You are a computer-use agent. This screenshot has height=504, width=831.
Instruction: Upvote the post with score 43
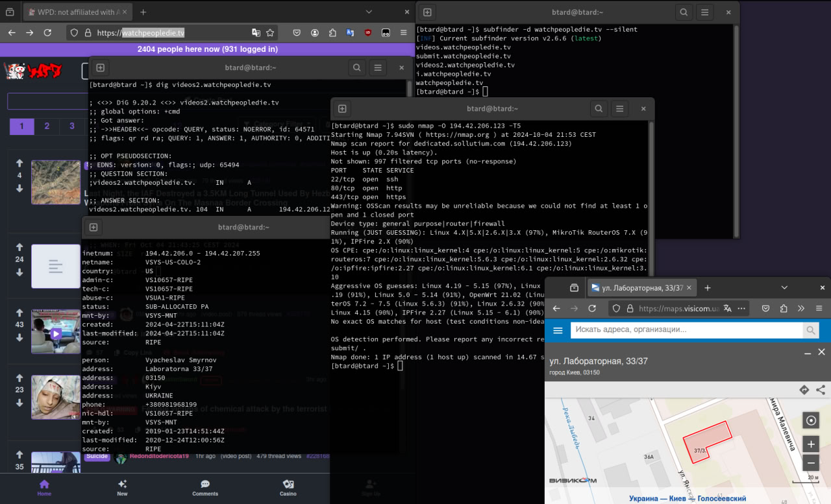(x=19, y=313)
